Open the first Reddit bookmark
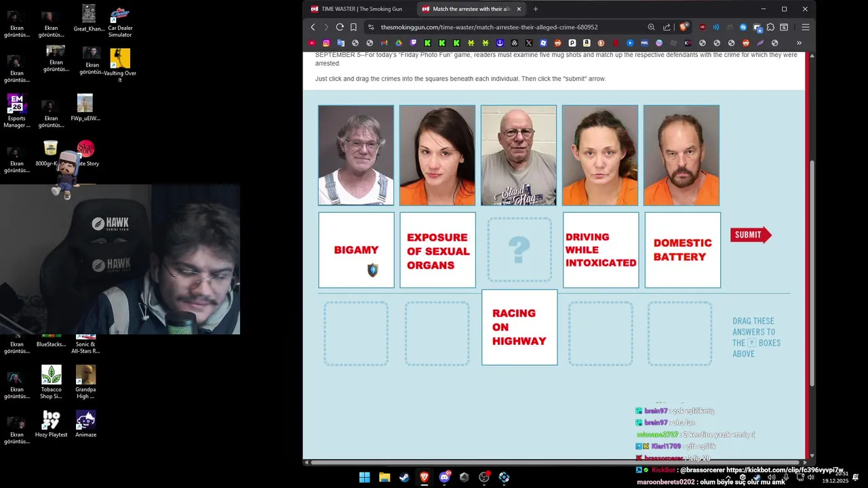 (x=558, y=43)
